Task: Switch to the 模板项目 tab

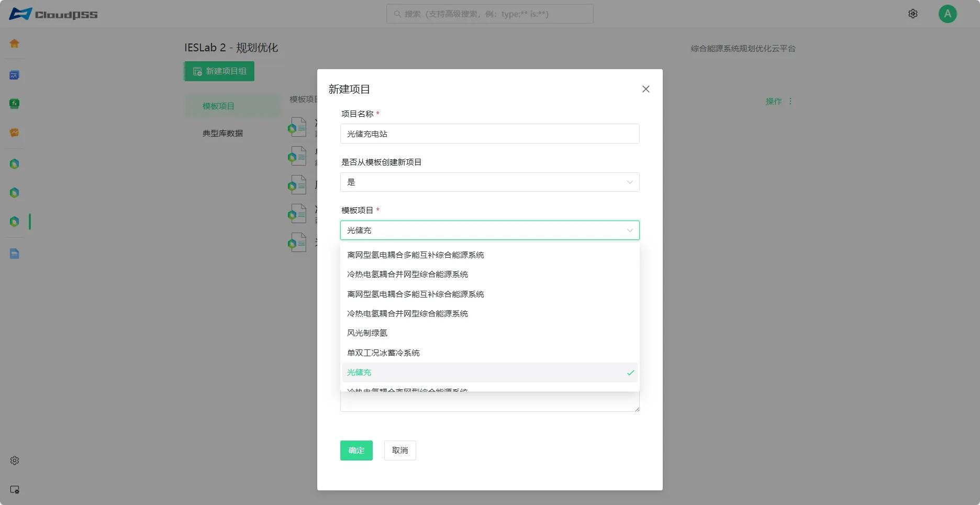Action: [232, 106]
